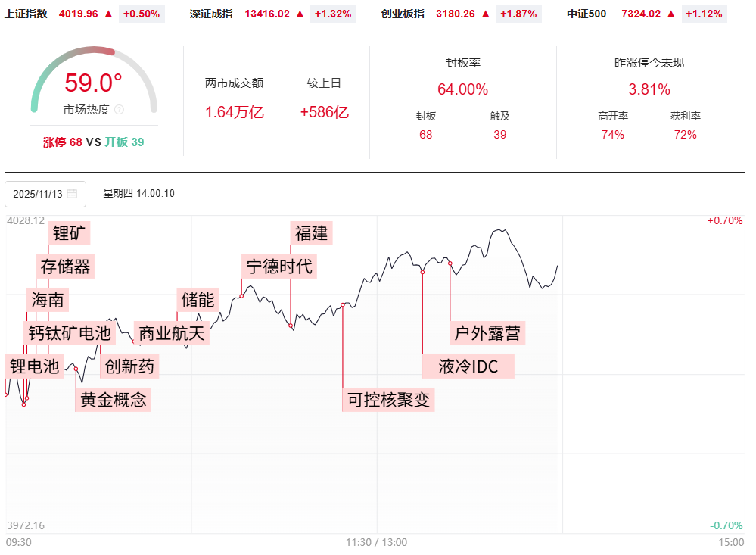
Task: Select the 户外露营 sector marker
Action: 486,332
